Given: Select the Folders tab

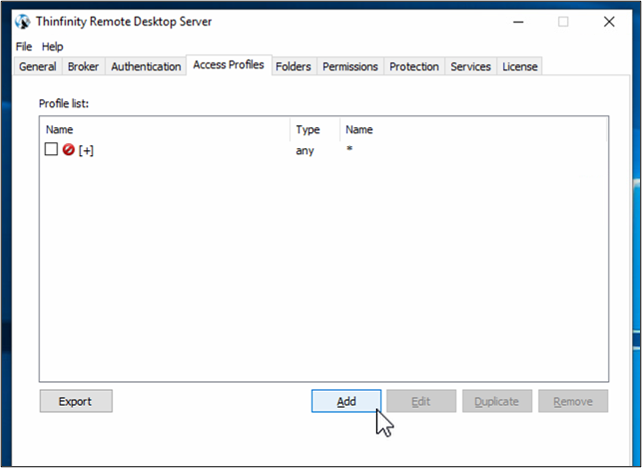Looking at the screenshot, I should [x=293, y=67].
